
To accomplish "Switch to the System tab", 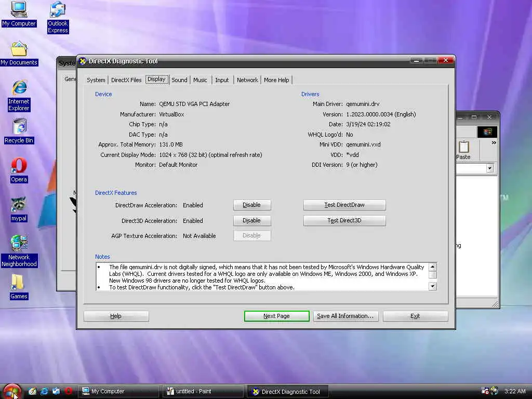I will (96, 80).
